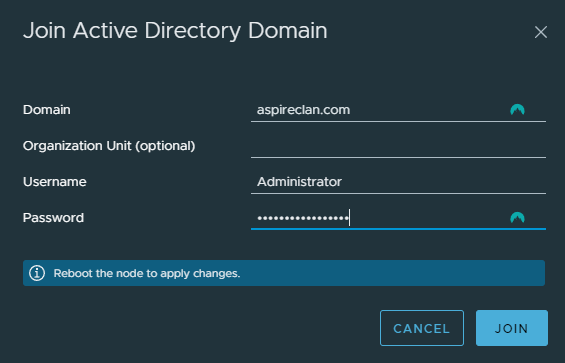Click into the Password input field
Screen dimensions: 565x363
point(398,218)
